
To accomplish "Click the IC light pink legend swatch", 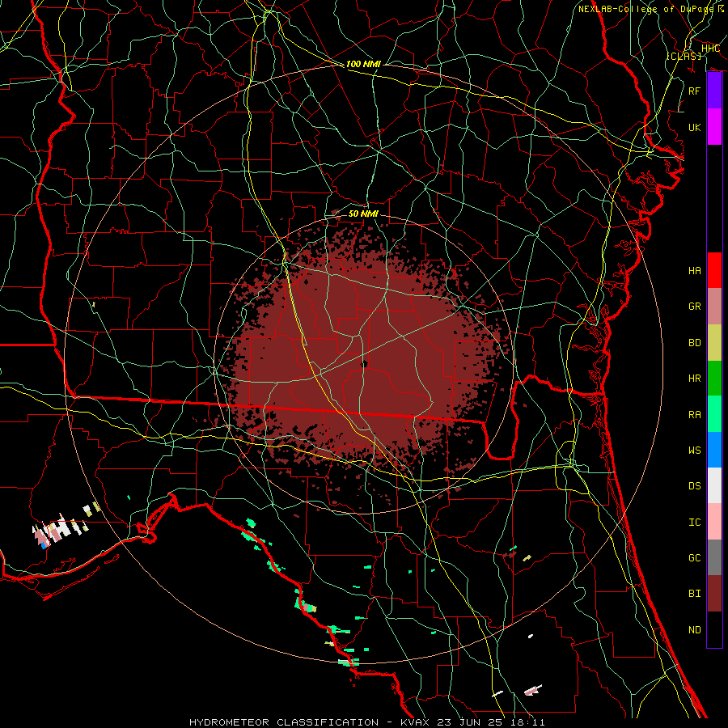I will click(714, 522).
